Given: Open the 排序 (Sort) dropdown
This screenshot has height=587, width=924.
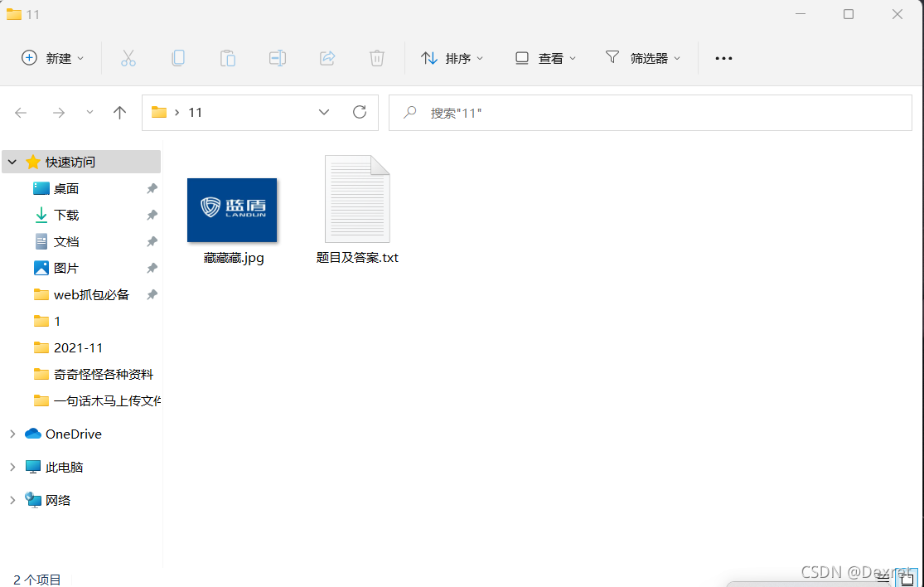Looking at the screenshot, I should 452,58.
